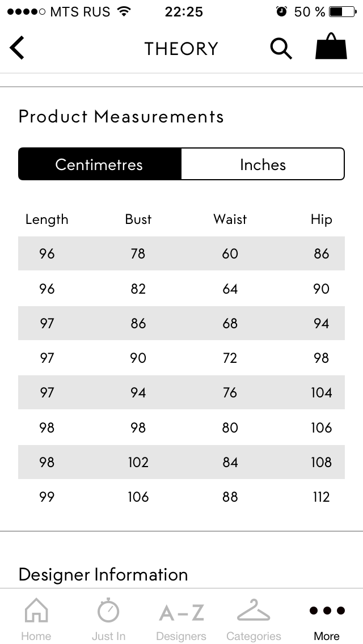Tap battery indicator in status bar
Image resolution: width=363 pixels, height=644 pixels.
[343, 11]
